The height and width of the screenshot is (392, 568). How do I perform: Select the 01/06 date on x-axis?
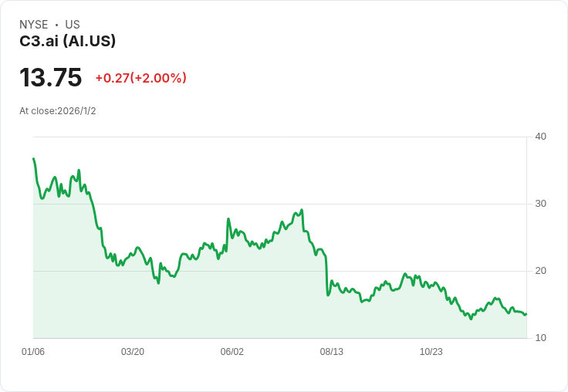pyautogui.click(x=33, y=352)
